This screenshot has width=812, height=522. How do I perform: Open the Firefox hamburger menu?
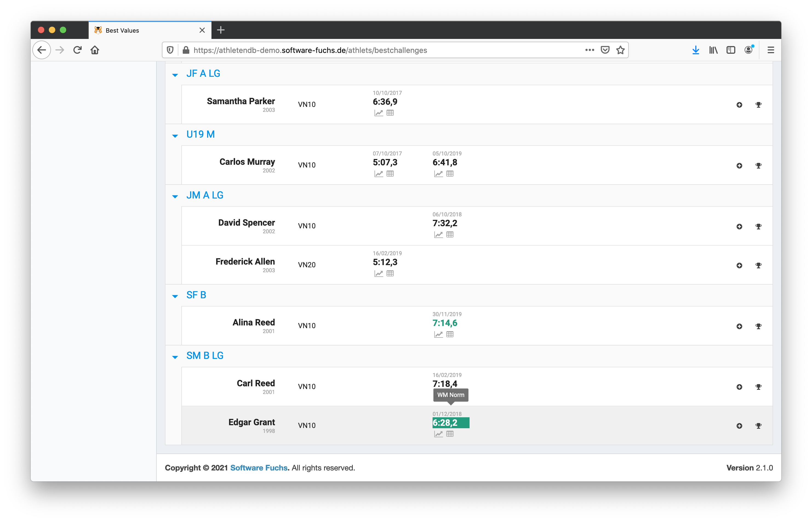tap(771, 50)
